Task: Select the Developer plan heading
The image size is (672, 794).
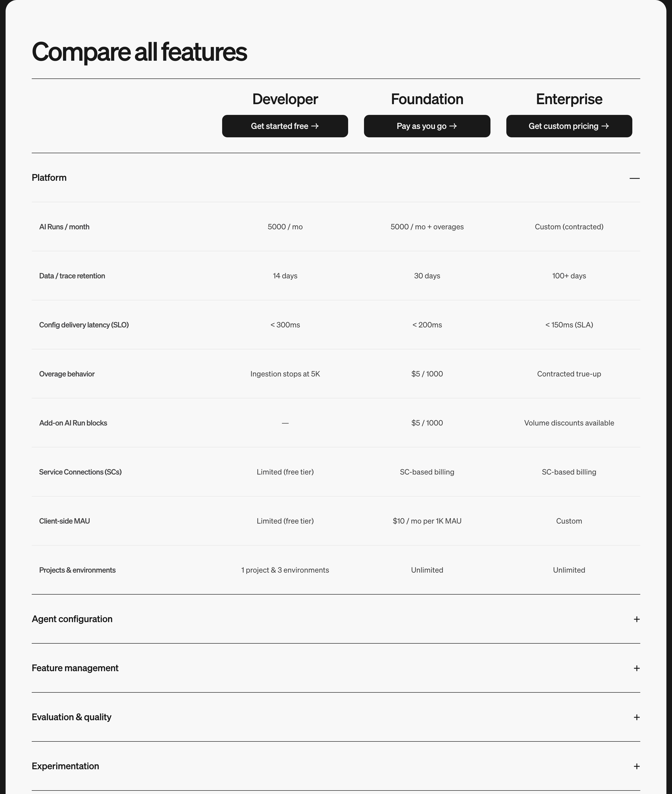Action: coord(285,99)
